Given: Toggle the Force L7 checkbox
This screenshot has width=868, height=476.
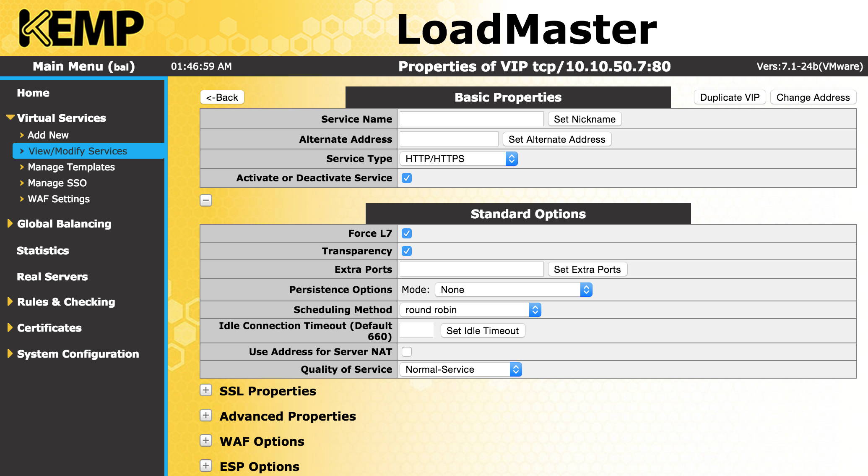Looking at the screenshot, I should (407, 233).
